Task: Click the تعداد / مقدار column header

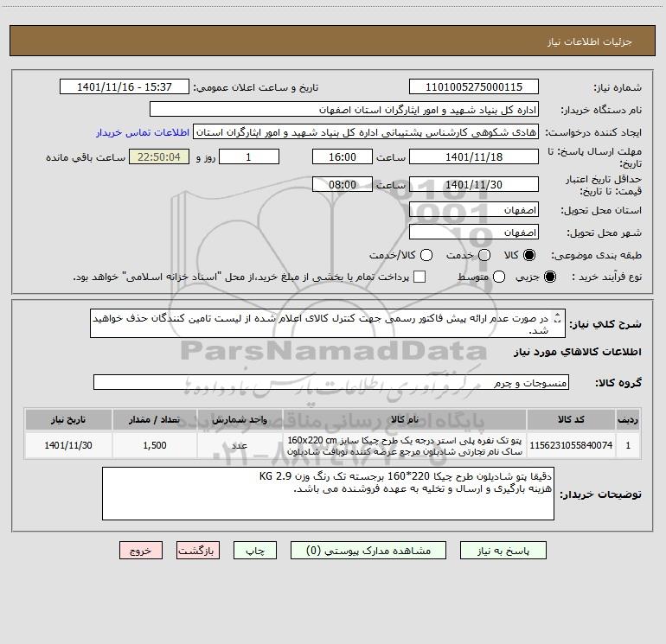Action: (x=155, y=419)
